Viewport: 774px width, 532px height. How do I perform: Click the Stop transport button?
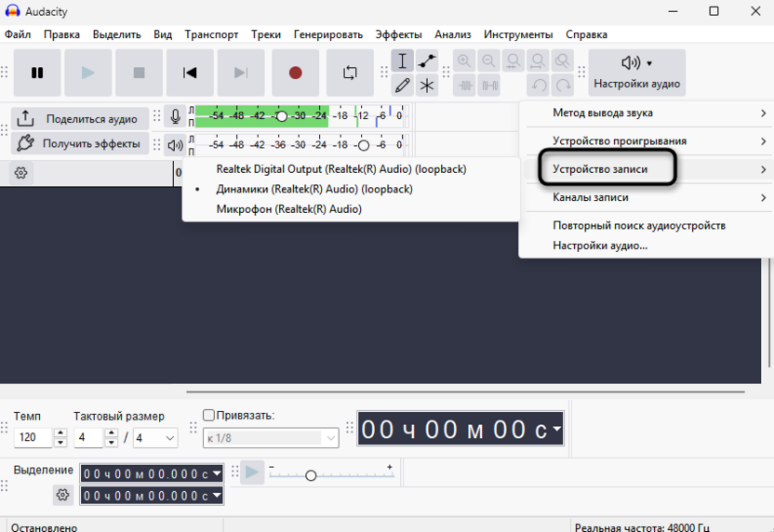(139, 73)
